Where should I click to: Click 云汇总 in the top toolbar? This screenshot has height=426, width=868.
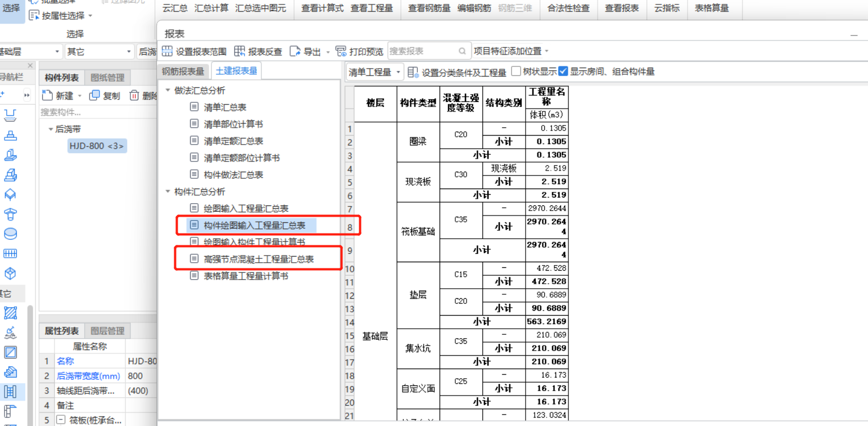(x=175, y=8)
